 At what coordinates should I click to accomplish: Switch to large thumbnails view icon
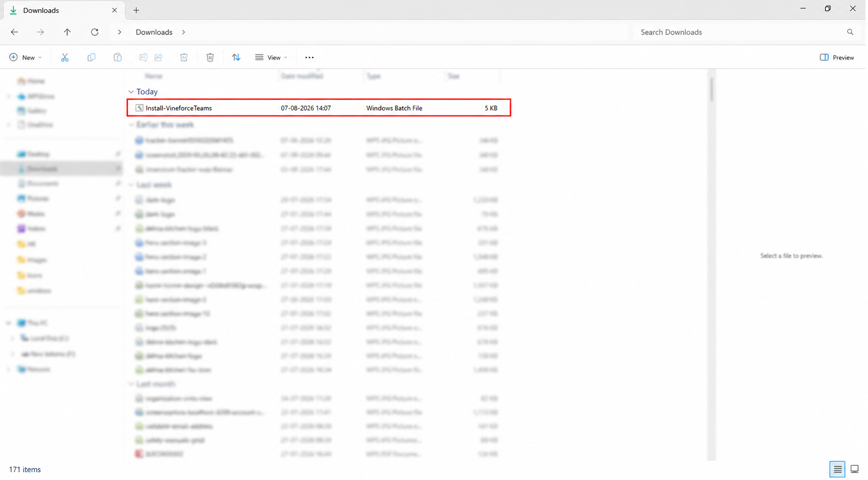coord(855,469)
